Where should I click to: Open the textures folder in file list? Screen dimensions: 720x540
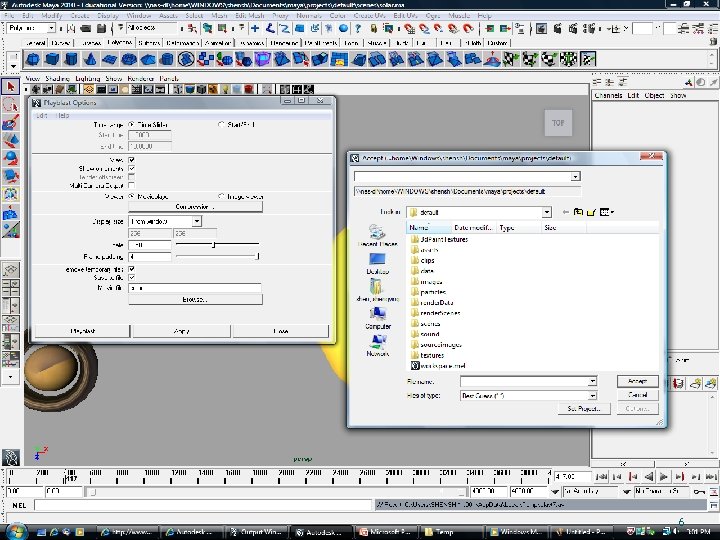[432, 355]
